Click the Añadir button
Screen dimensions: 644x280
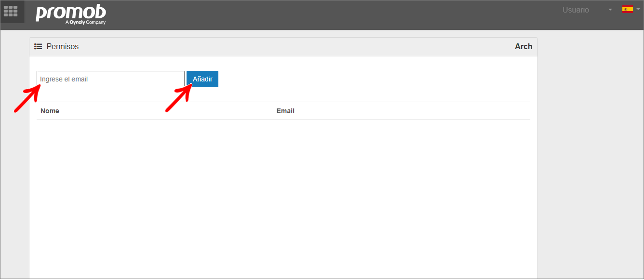click(x=202, y=79)
